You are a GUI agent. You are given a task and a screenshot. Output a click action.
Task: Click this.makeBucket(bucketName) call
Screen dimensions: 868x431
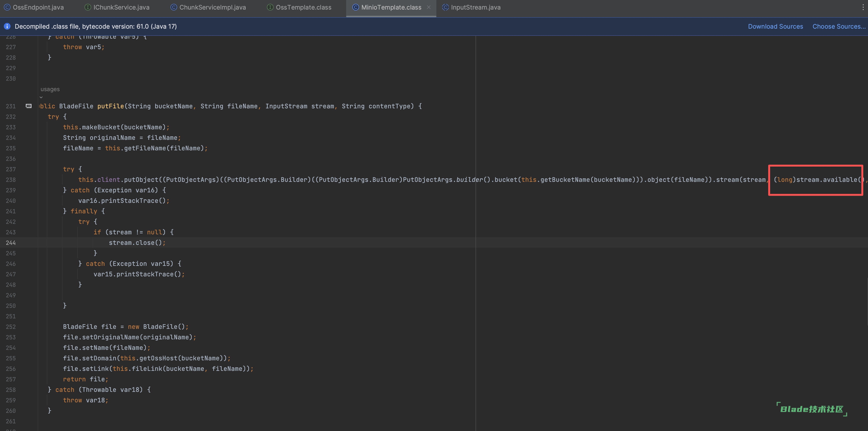coord(116,127)
